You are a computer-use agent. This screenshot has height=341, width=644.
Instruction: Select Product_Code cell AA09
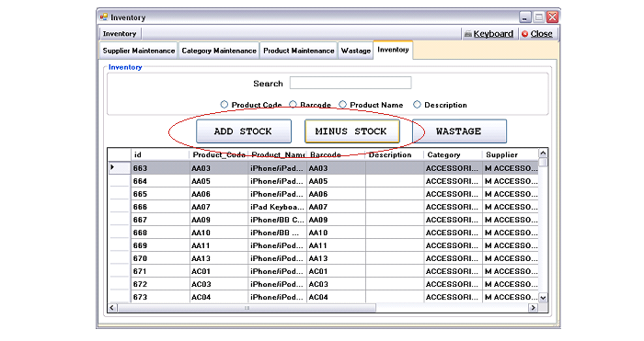pos(219,220)
